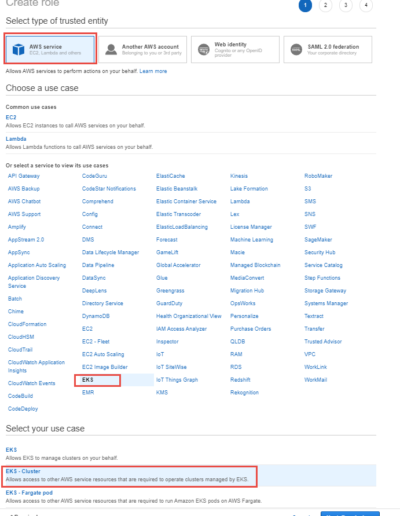Screen dimensions: 400x516
Task: Pick the Web identity globe icon
Action: [203, 50]
